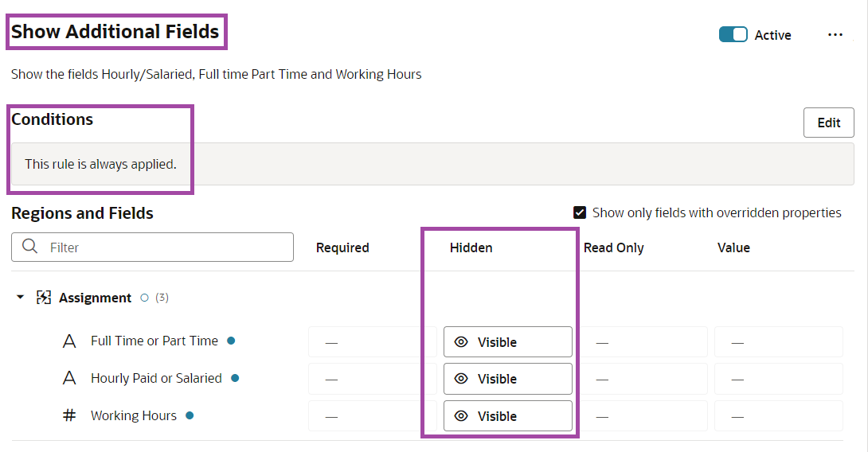The image size is (868, 452).
Task: Click the text type icon beside Hourly Paid or Salaried
Action: coord(69,379)
